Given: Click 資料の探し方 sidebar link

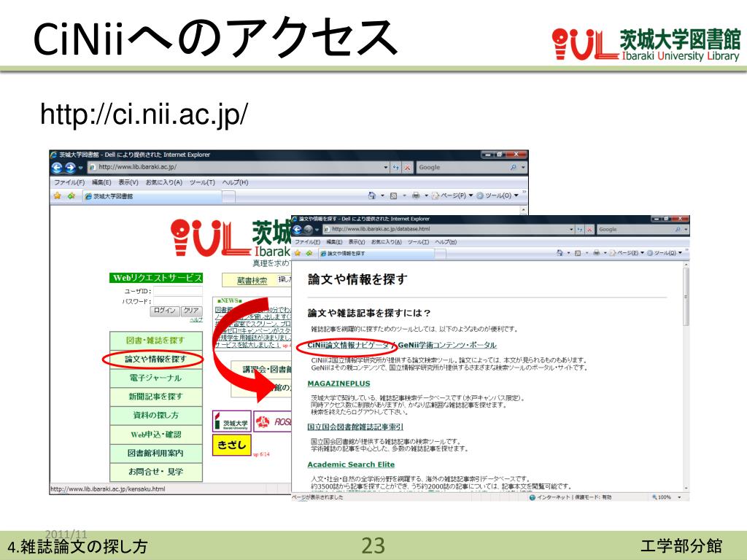Looking at the screenshot, I should 156,415.
